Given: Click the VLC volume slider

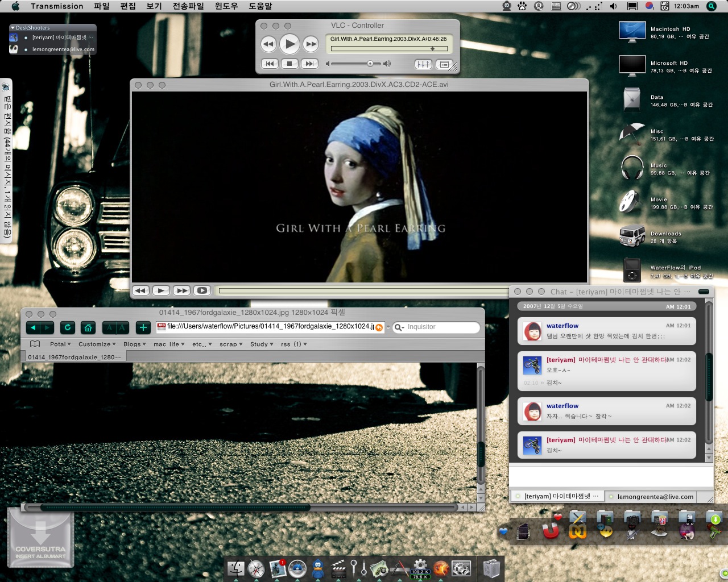Looking at the screenshot, I should [x=357, y=64].
